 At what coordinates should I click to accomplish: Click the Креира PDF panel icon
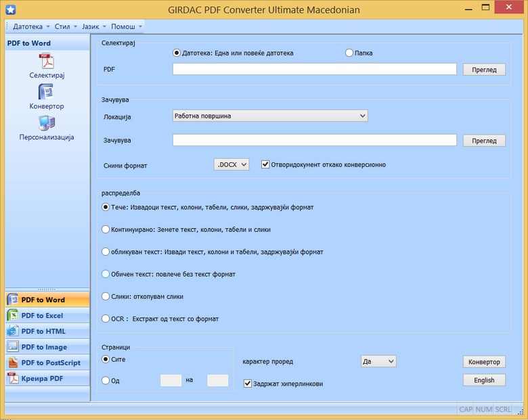13,378
